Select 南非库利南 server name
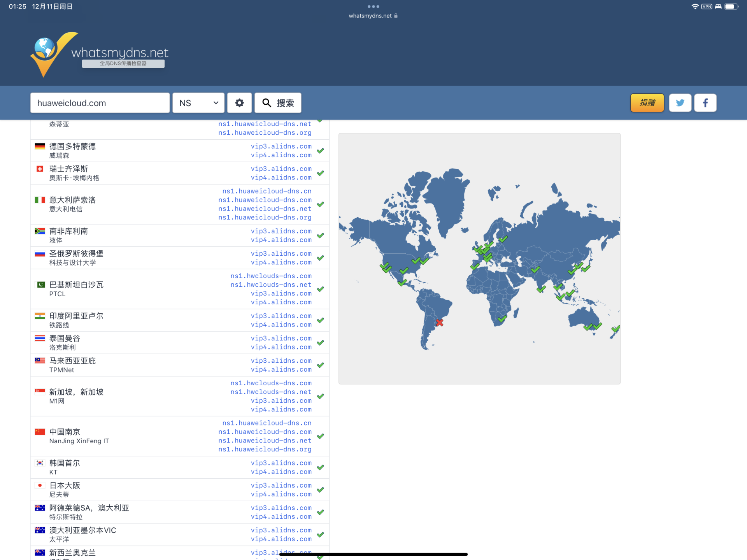This screenshot has width=747, height=560. pyautogui.click(x=68, y=231)
